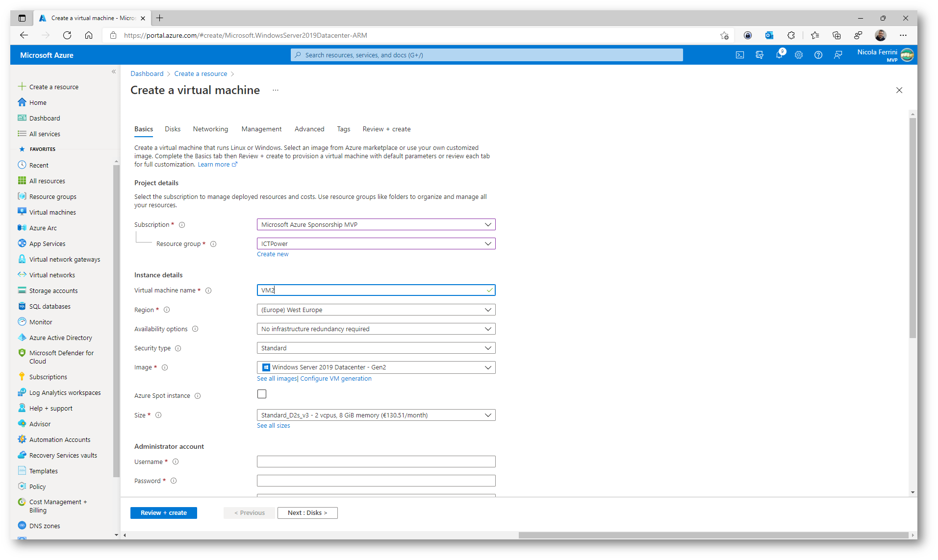Open the Security type dropdown

pos(376,348)
